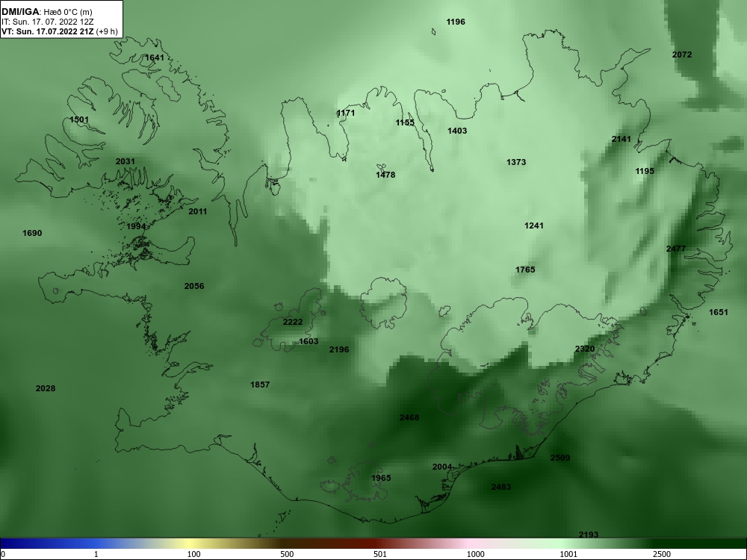Viewport: 747px width, 560px height.
Task: Click the 1994 value among the islets
Action: (136, 226)
